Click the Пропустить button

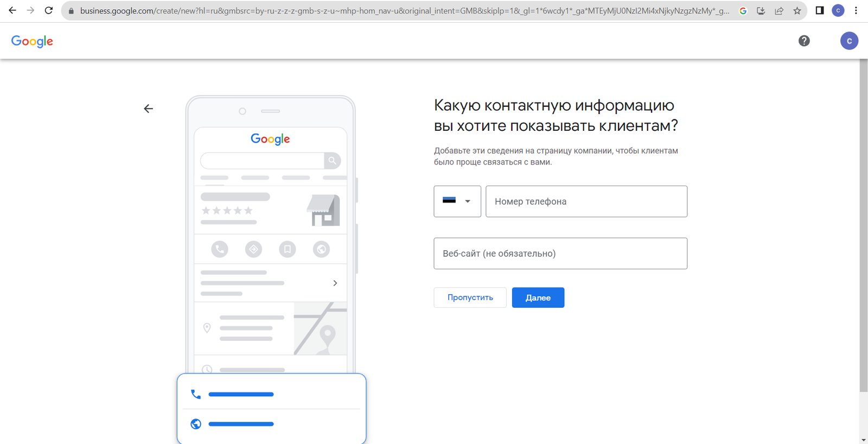[x=470, y=297]
